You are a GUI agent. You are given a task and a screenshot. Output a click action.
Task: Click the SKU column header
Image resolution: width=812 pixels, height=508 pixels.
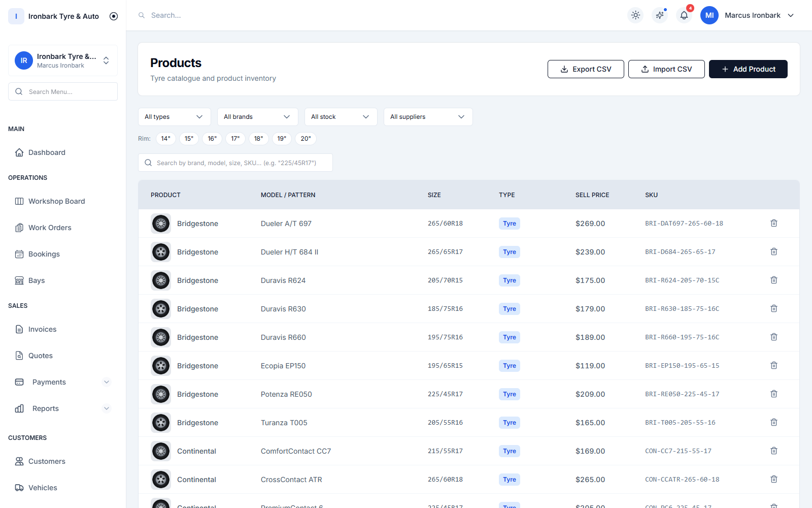point(651,195)
